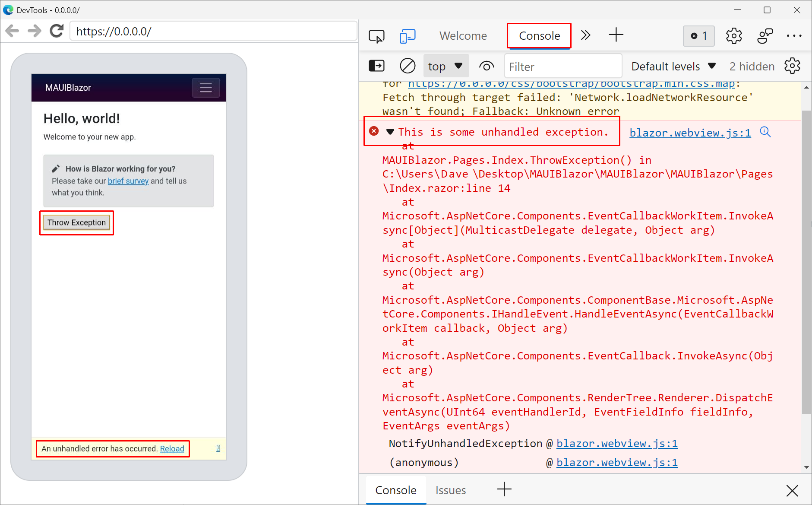Open the Default levels dropdown
The width and height of the screenshot is (812, 505).
(x=672, y=66)
